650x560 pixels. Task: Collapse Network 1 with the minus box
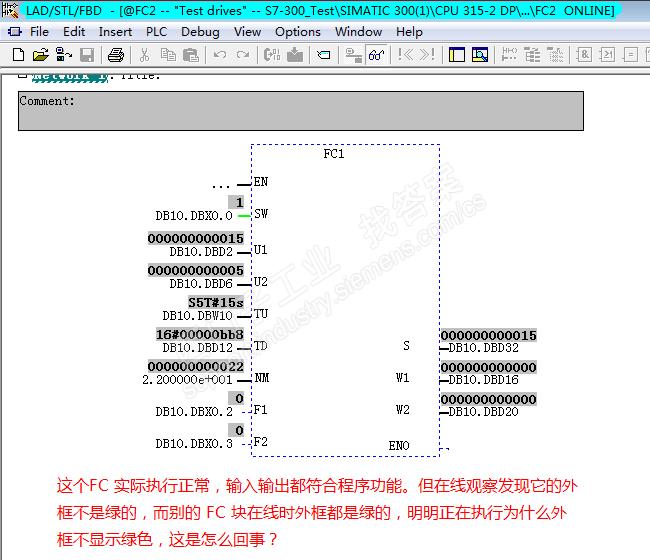23,75
